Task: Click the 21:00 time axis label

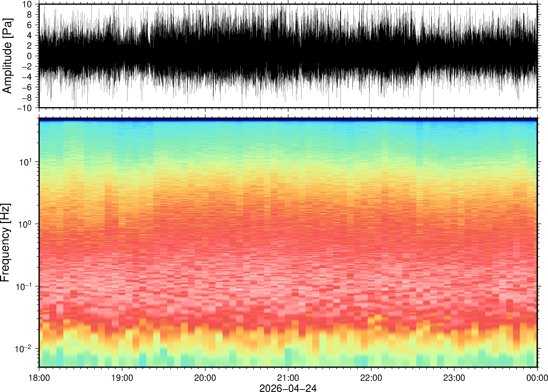Action: pyautogui.click(x=288, y=378)
